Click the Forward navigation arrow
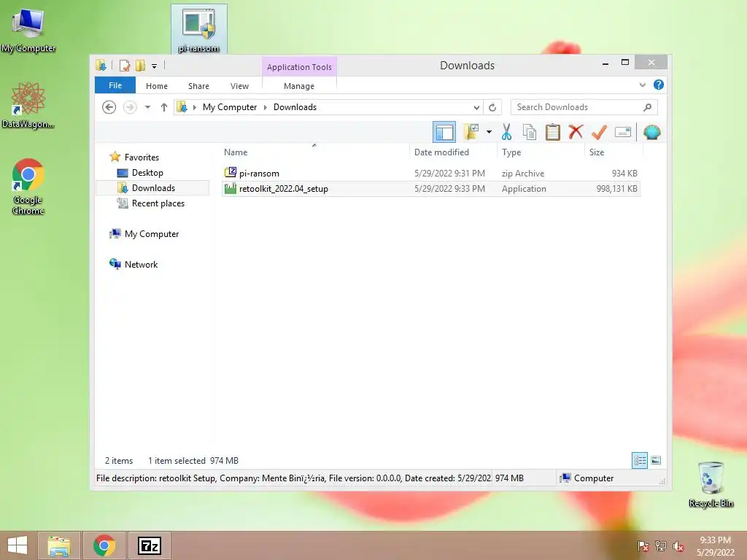 click(x=130, y=107)
